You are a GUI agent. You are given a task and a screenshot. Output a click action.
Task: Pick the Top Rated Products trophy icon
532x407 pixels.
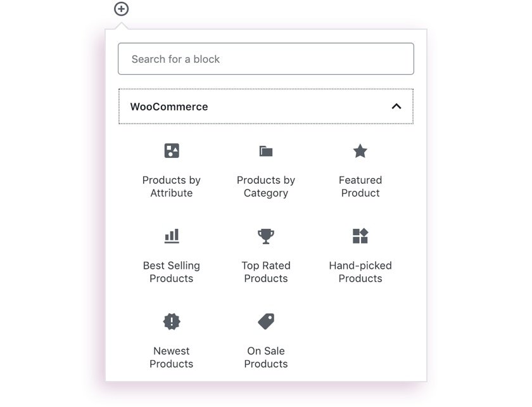tap(265, 236)
